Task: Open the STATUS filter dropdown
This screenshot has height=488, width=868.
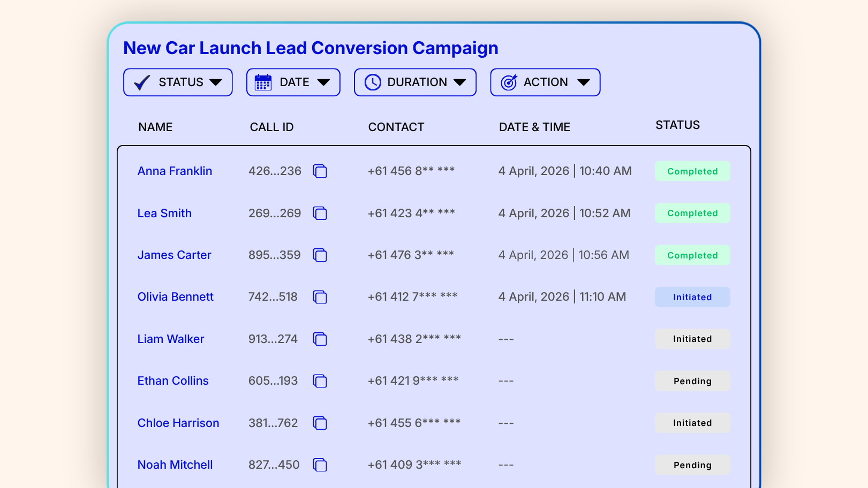Action: click(x=178, y=82)
